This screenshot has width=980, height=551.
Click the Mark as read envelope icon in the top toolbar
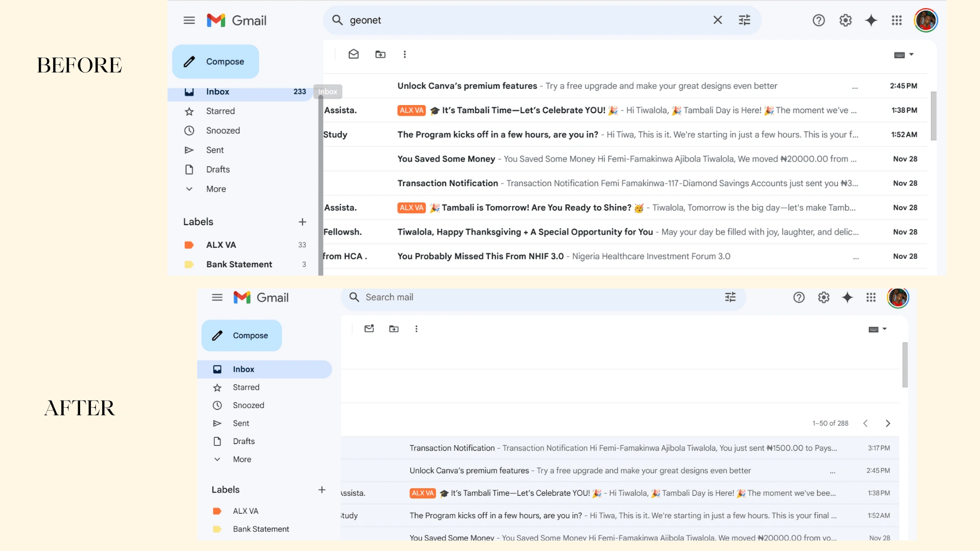(353, 54)
